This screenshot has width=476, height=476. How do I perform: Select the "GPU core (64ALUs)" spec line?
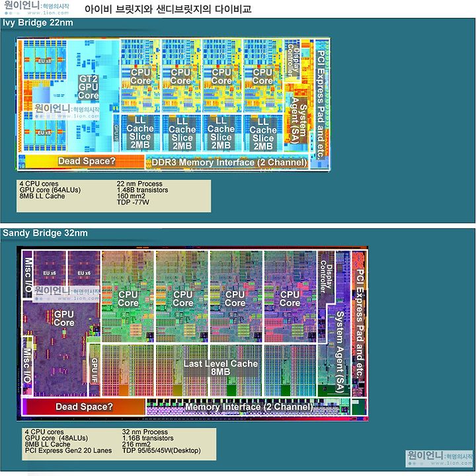pyautogui.click(x=50, y=190)
